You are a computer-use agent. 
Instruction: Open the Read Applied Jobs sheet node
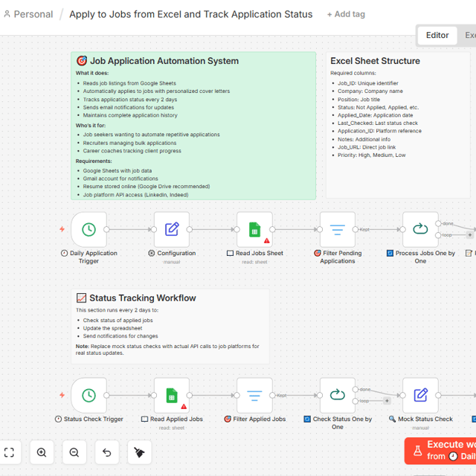pyautogui.click(x=172, y=395)
